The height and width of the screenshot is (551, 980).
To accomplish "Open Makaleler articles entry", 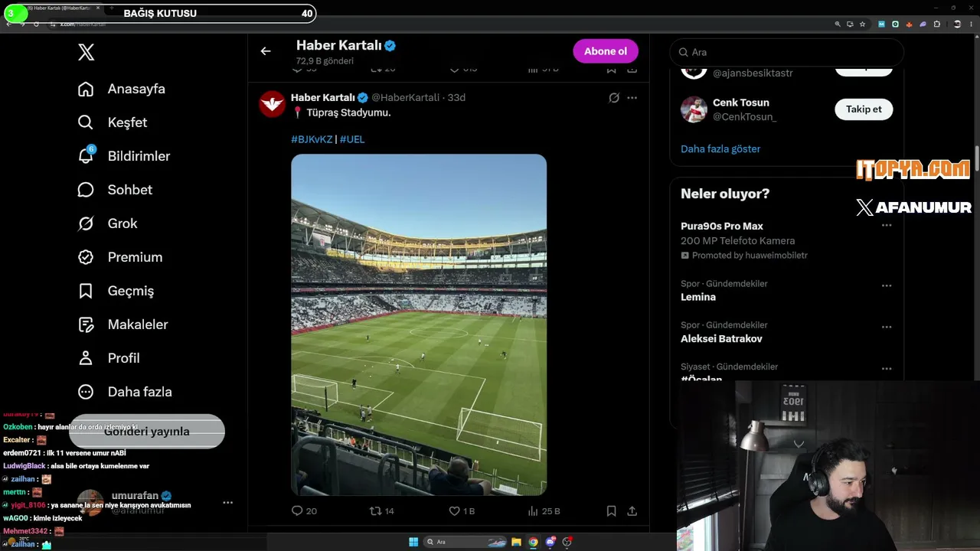I will coord(122,324).
